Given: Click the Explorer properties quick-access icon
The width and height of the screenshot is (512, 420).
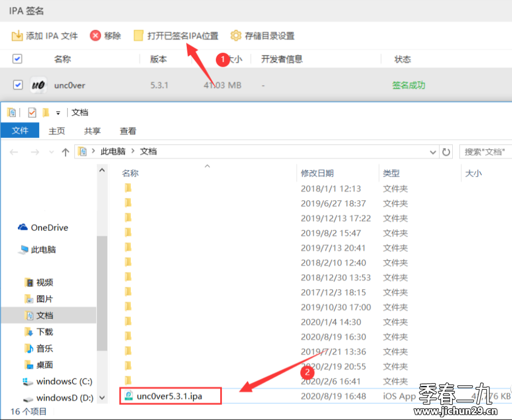Looking at the screenshot, I should [12, 113].
